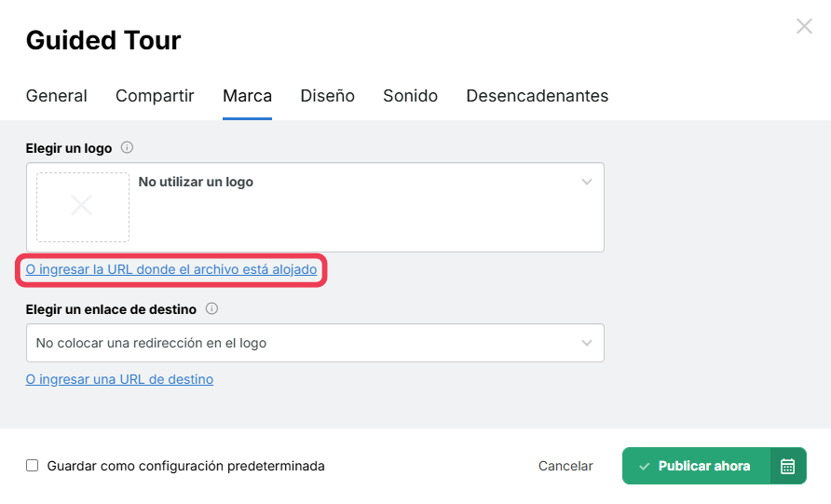
Task: Click info icon beside Elegir un enlace de destino
Action: [x=211, y=308]
